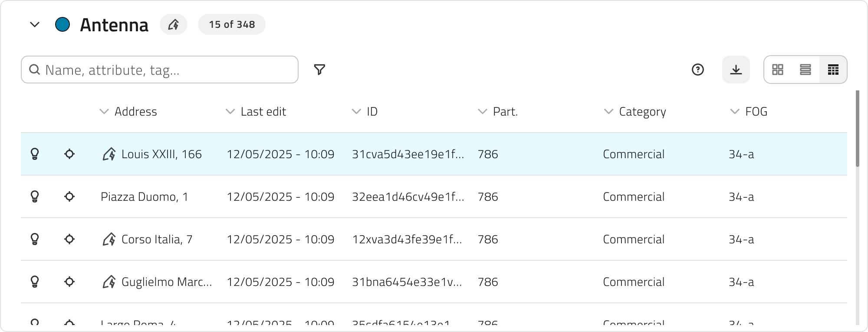Screen dimensions: 868x332
Task: Open the ID column dropdown
Action: click(x=356, y=112)
